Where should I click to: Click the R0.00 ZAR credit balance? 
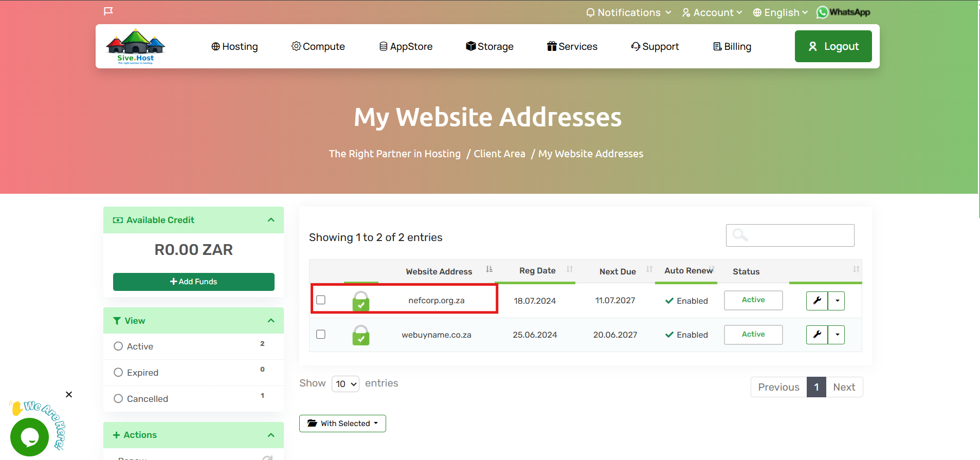[x=194, y=250]
